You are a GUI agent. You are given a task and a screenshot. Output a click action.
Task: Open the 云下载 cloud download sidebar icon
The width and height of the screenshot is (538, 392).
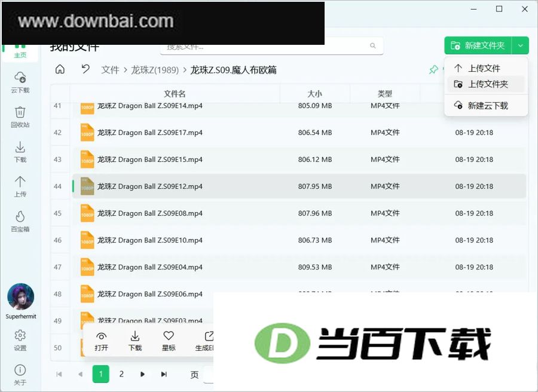[x=20, y=82]
